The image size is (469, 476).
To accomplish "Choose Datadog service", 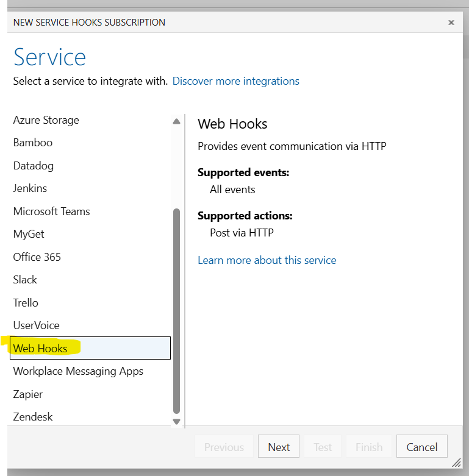I will [x=90, y=166].
